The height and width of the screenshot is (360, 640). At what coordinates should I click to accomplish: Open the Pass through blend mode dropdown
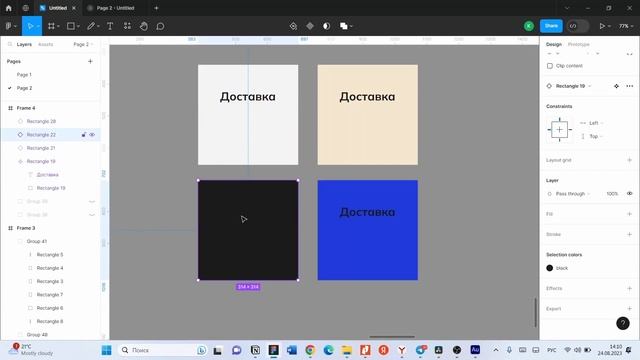[x=573, y=193]
